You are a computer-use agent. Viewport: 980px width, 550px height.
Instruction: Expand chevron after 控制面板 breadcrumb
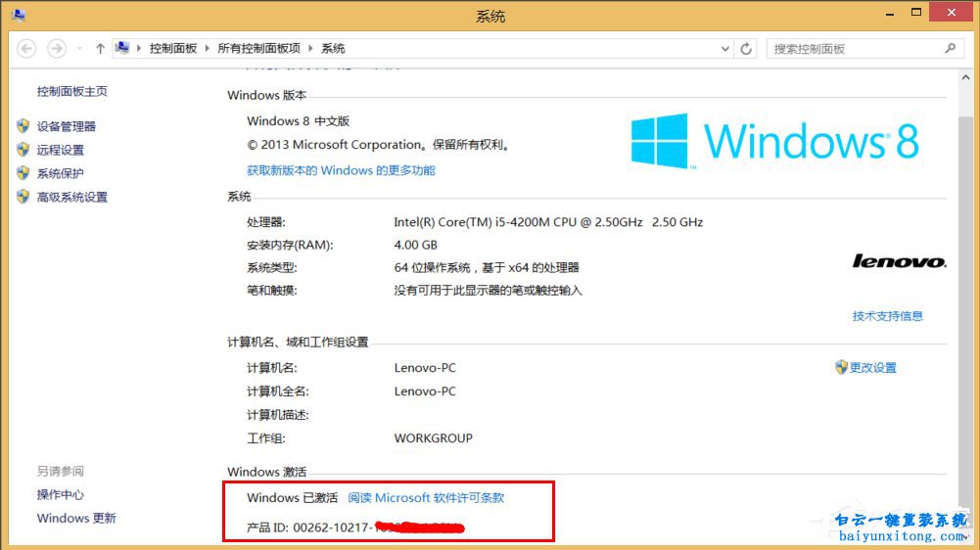point(207,48)
